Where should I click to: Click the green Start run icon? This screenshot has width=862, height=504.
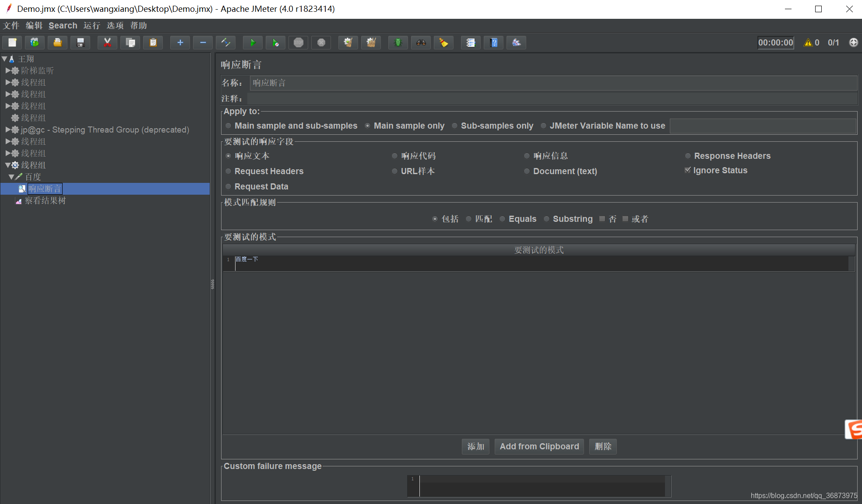[x=253, y=42]
